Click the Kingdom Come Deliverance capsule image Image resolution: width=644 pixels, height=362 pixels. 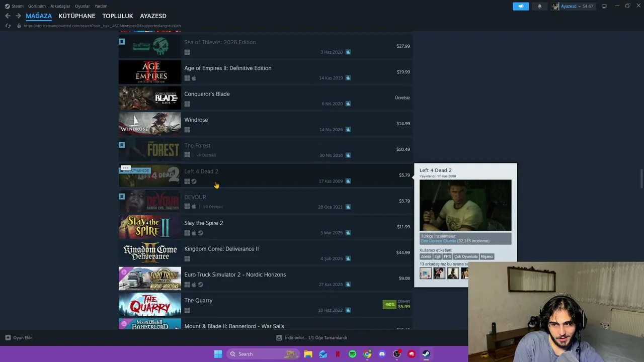pos(150,252)
